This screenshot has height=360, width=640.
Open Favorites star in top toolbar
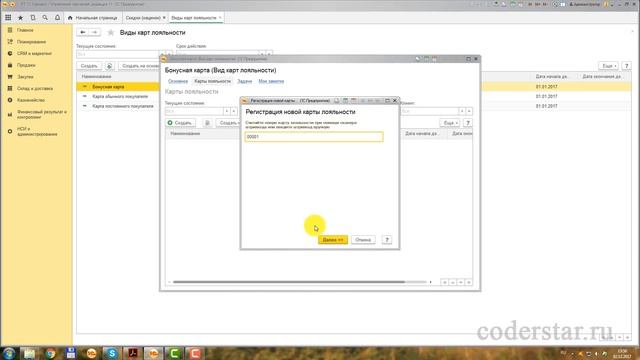(x=20, y=18)
